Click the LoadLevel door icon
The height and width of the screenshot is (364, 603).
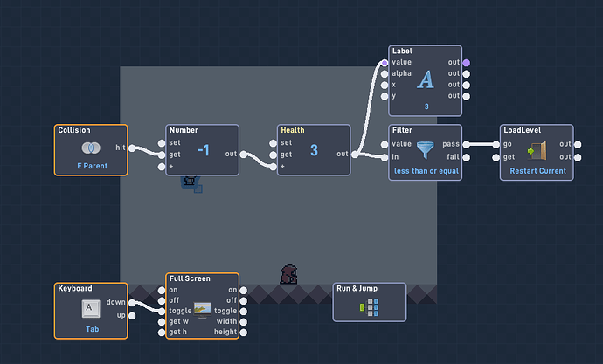537,150
